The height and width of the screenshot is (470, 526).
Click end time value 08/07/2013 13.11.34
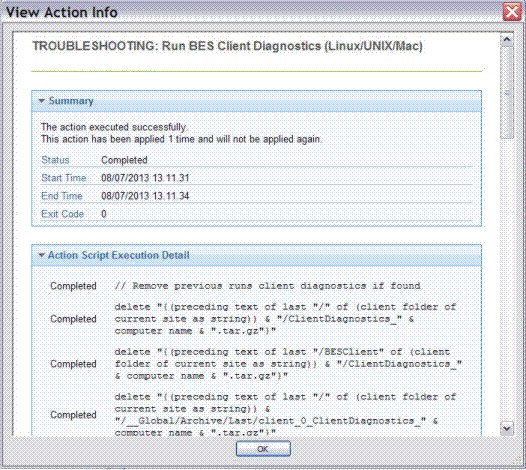click(x=145, y=196)
